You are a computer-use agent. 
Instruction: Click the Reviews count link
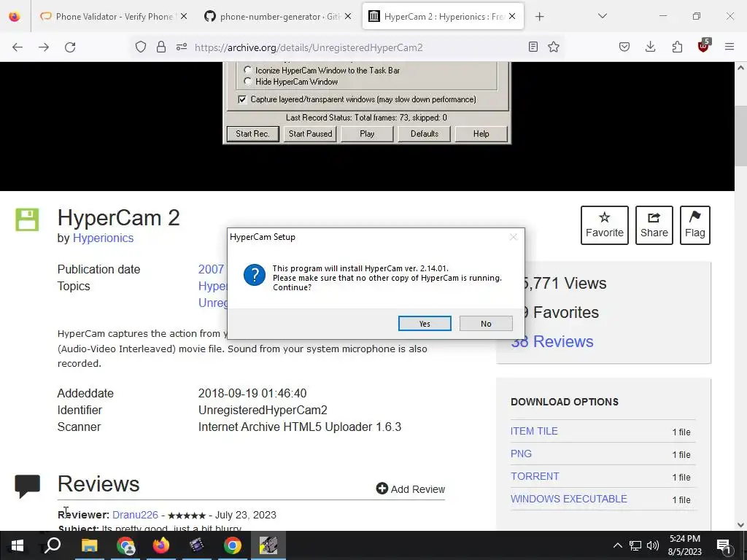[552, 341]
